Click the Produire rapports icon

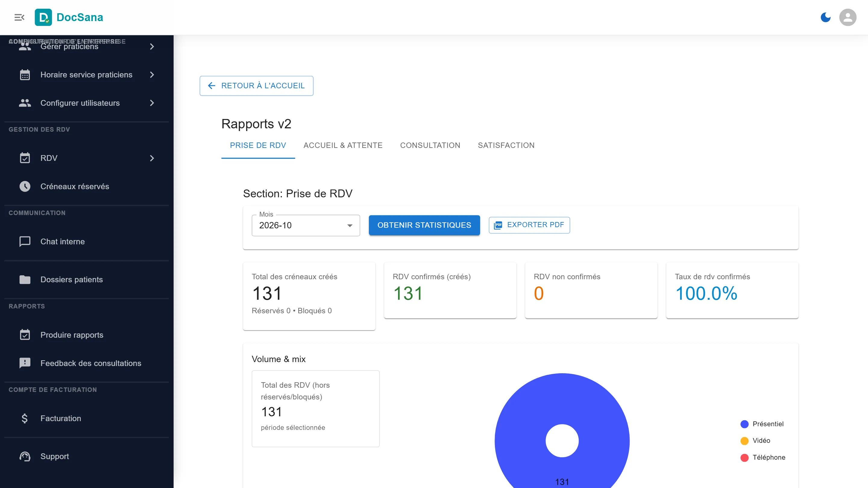pos(25,335)
